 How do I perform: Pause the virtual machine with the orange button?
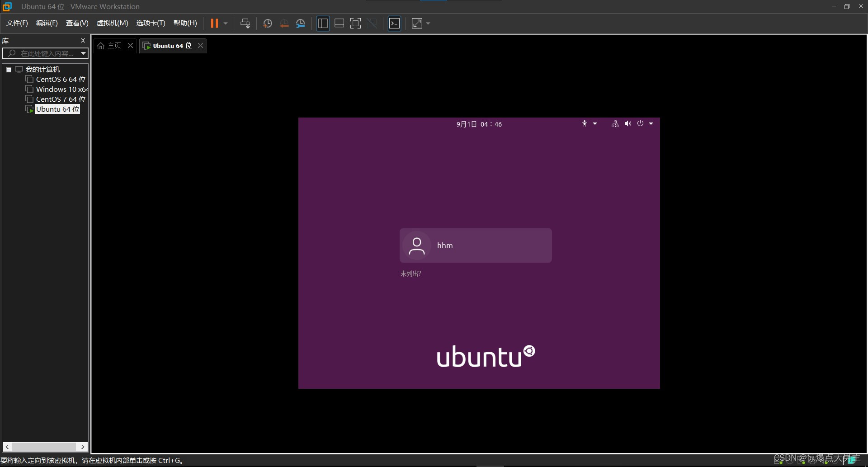(214, 24)
